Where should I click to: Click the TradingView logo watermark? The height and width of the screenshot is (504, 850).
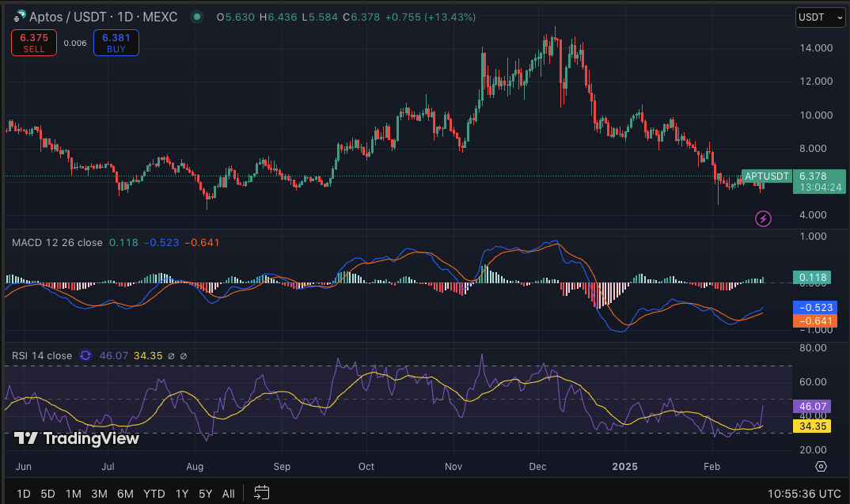pyautogui.click(x=77, y=438)
